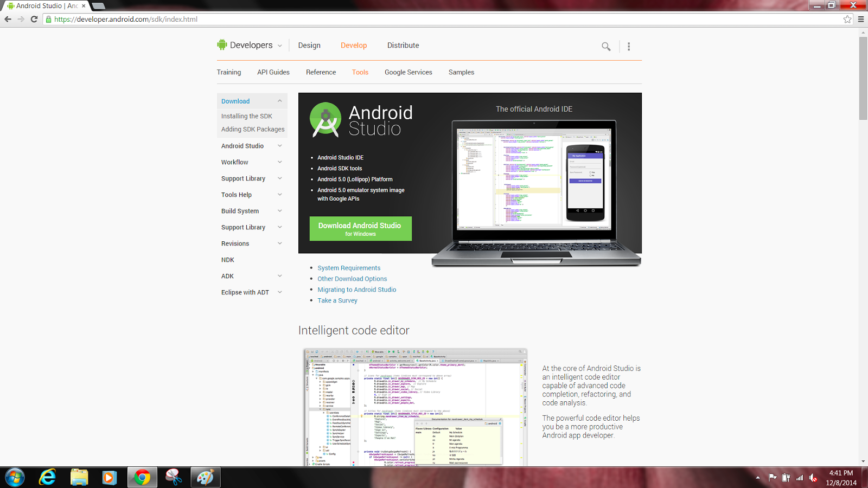Collapse the Download sidebar section
The image size is (868, 488).
pos(280,101)
